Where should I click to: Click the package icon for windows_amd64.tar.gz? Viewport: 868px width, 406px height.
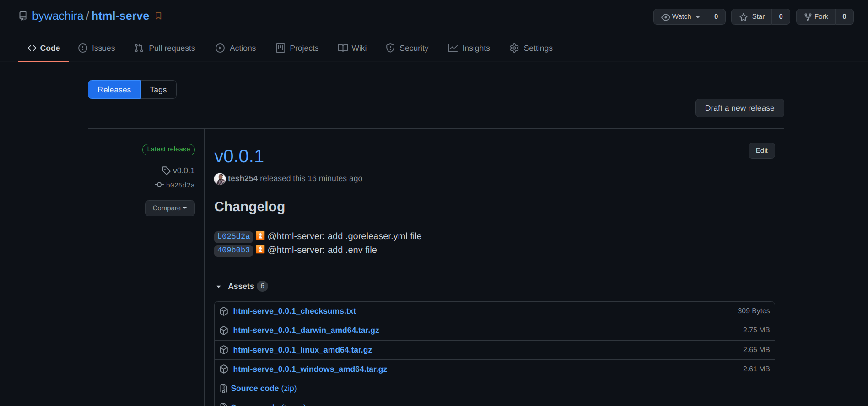[x=224, y=369]
